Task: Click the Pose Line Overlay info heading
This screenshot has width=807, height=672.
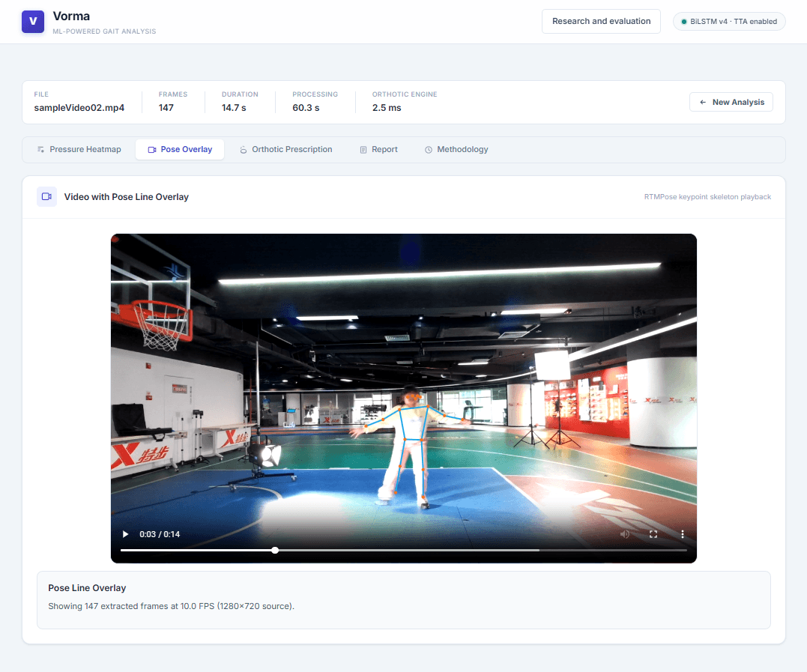Action: [87, 587]
